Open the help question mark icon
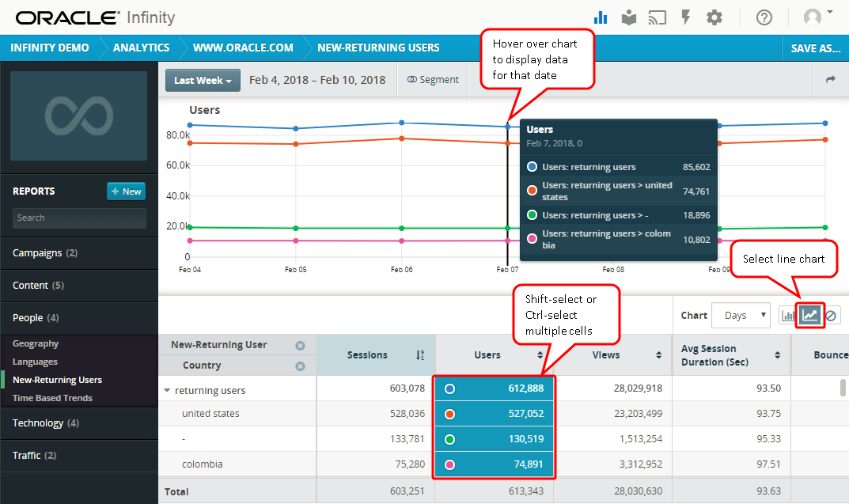Image resolution: width=849 pixels, height=504 pixels. point(764,17)
